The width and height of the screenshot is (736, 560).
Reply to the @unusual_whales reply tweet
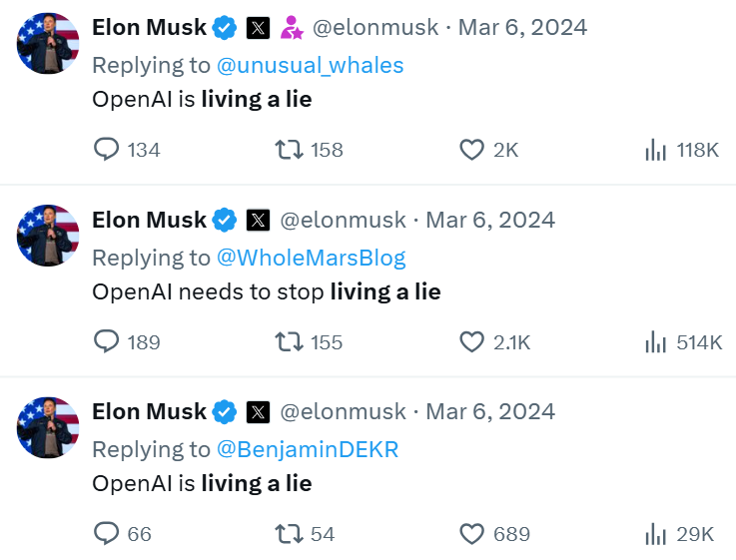pyautogui.click(x=107, y=150)
